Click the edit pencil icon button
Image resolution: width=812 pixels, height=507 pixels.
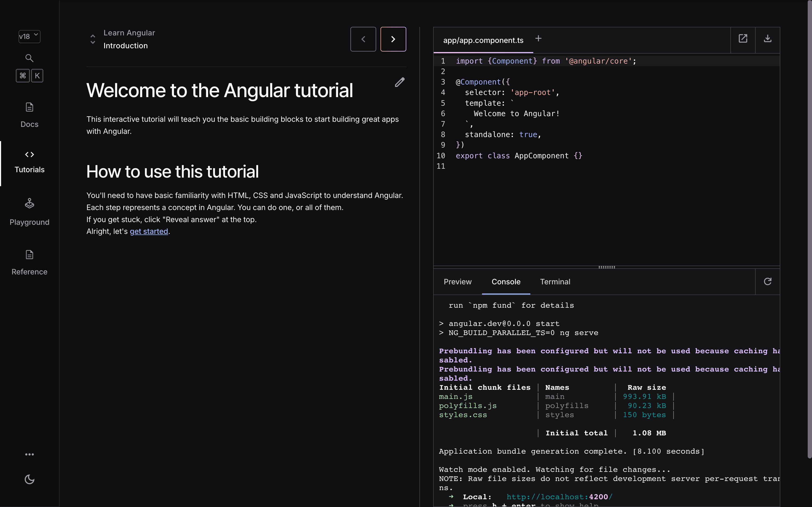click(x=400, y=82)
